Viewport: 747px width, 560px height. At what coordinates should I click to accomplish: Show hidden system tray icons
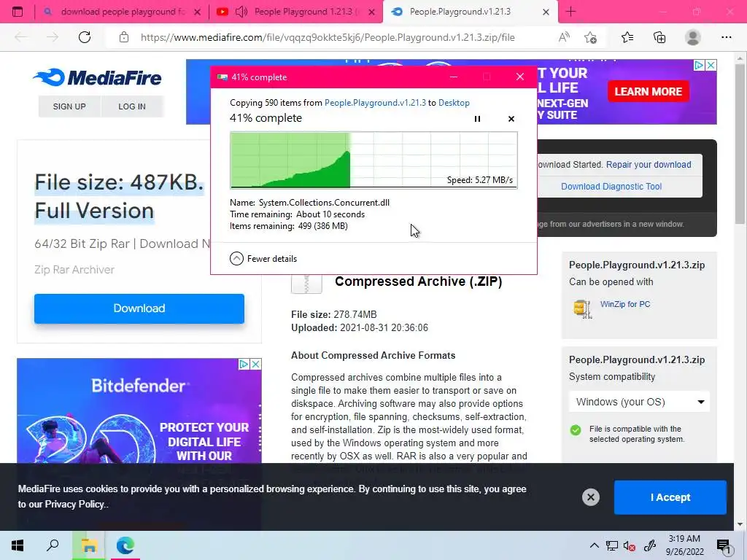click(x=594, y=545)
